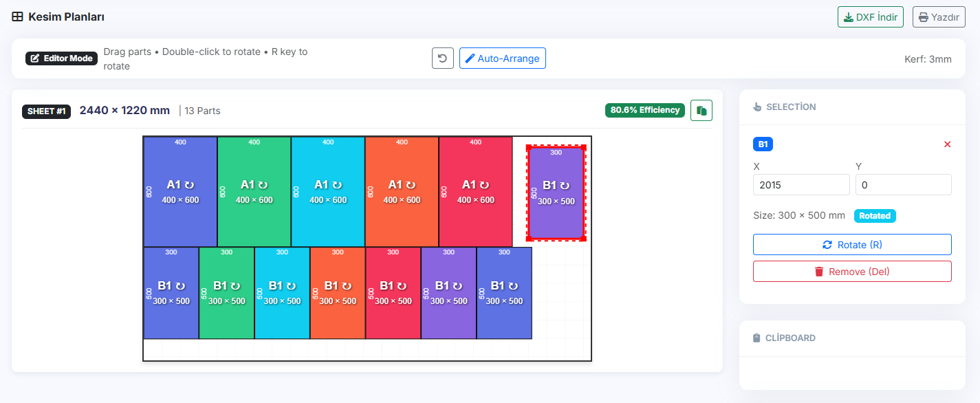Click the undo arrow icon in the editor toolbar

click(x=442, y=58)
